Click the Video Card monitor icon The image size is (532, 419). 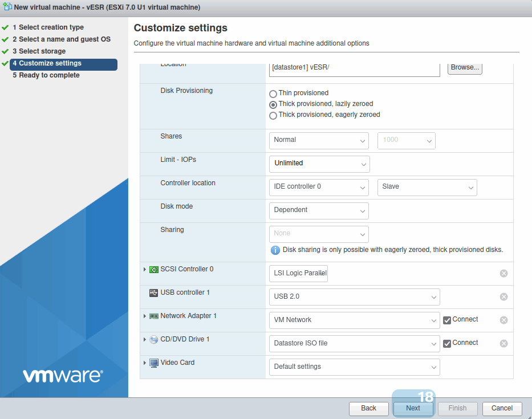(153, 363)
